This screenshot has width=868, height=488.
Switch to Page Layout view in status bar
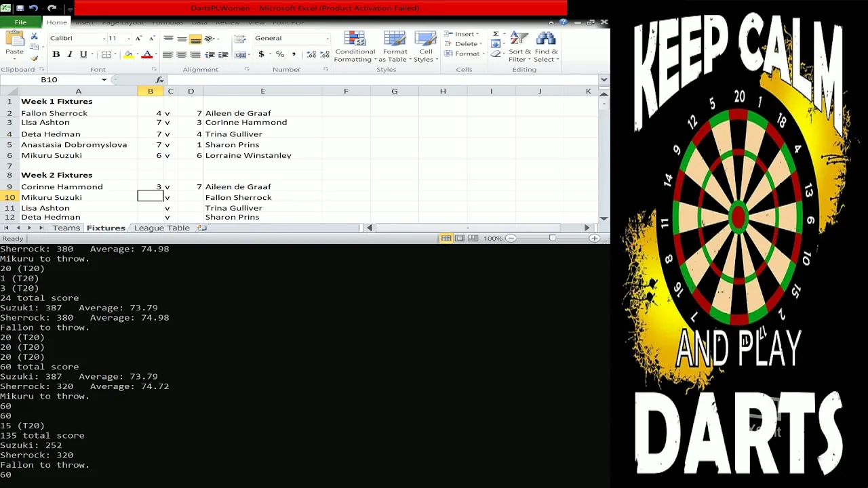click(x=460, y=238)
